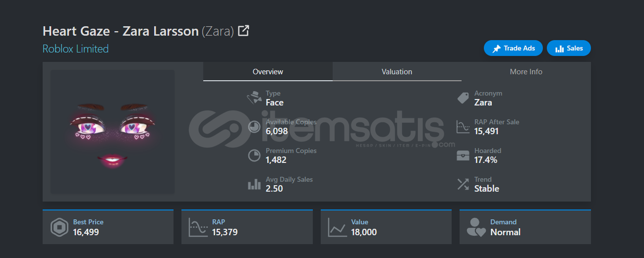Screen dimensions: 644x258
Task: Click the RAP After Sale graph icon
Action: 463,127
